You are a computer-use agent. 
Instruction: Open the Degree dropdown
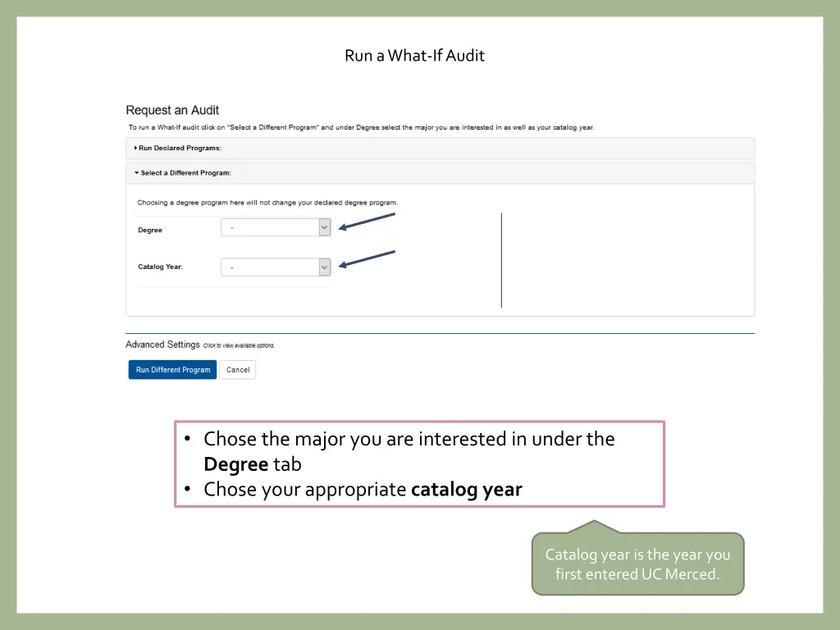click(276, 228)
